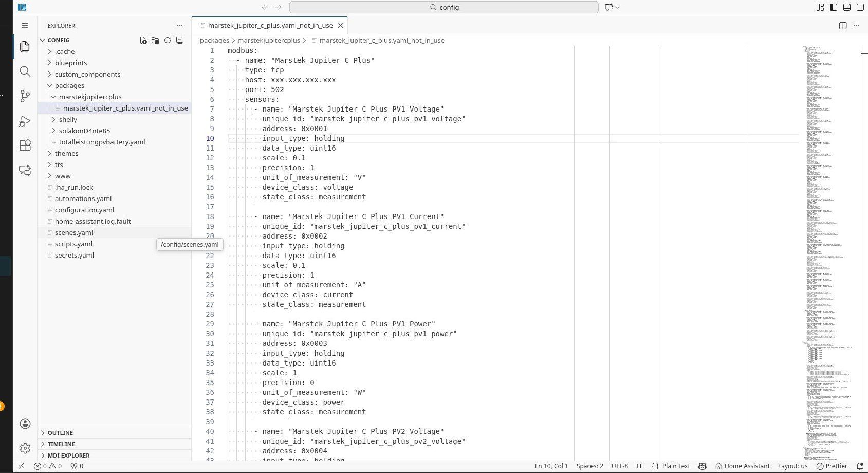Create a new folder in CONFIG
The width and height of the screenshot is (868, 473).
[x=155, y=40]
